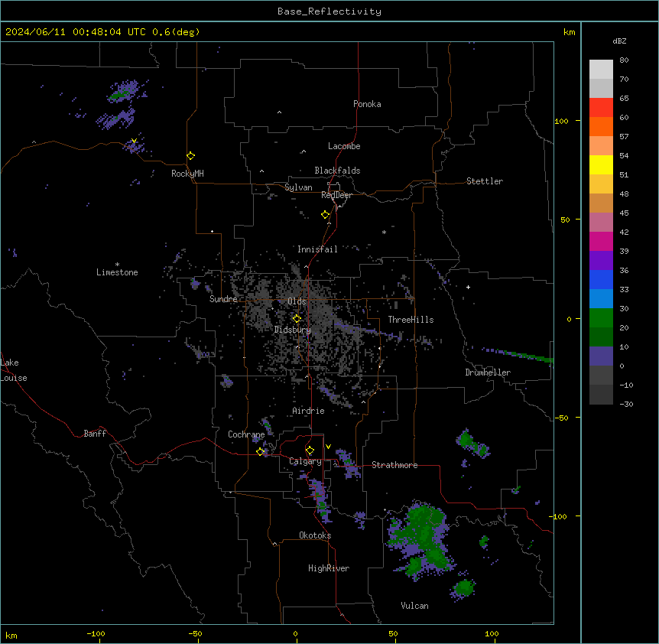Click the Drumheller town label
The image size is (659, 644).
pyautogui.click(x=488, y=372)
